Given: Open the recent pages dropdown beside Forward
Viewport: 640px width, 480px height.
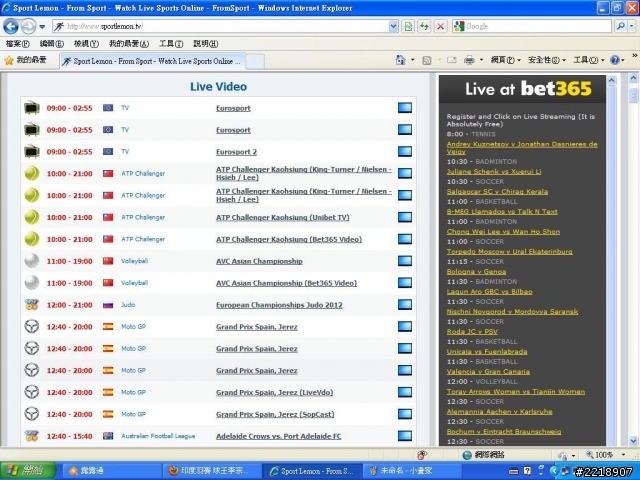Looking at the screenshot, I should (42, 27).
